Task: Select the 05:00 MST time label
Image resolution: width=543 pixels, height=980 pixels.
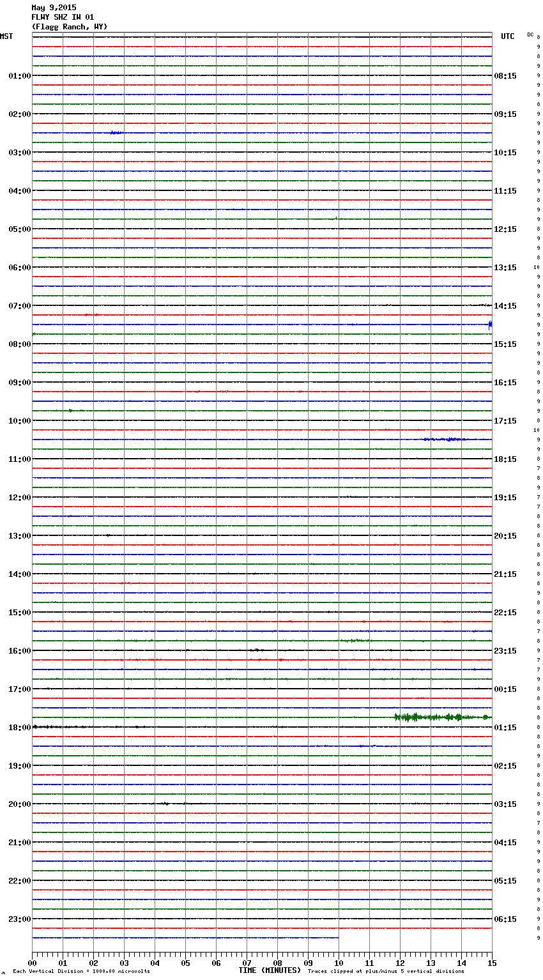Action: (x=20, y=229)
